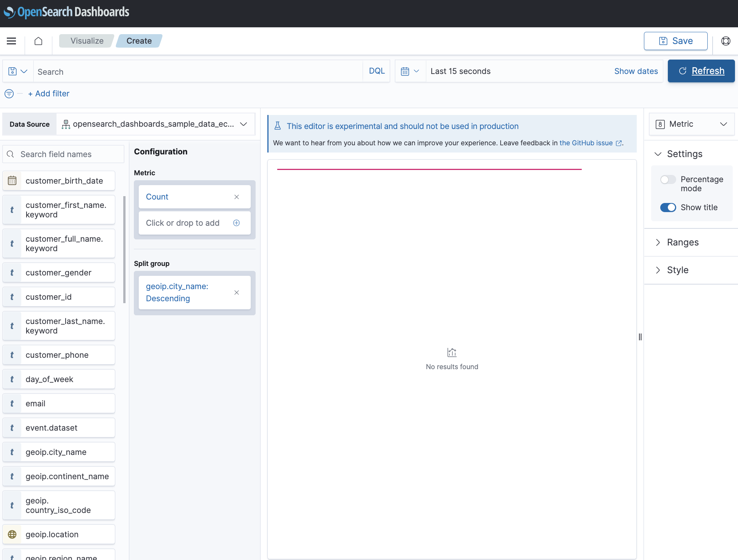Click customer_birth_date calendar type icon
This screenshot has height=560, width=738.
pos(12,181)
